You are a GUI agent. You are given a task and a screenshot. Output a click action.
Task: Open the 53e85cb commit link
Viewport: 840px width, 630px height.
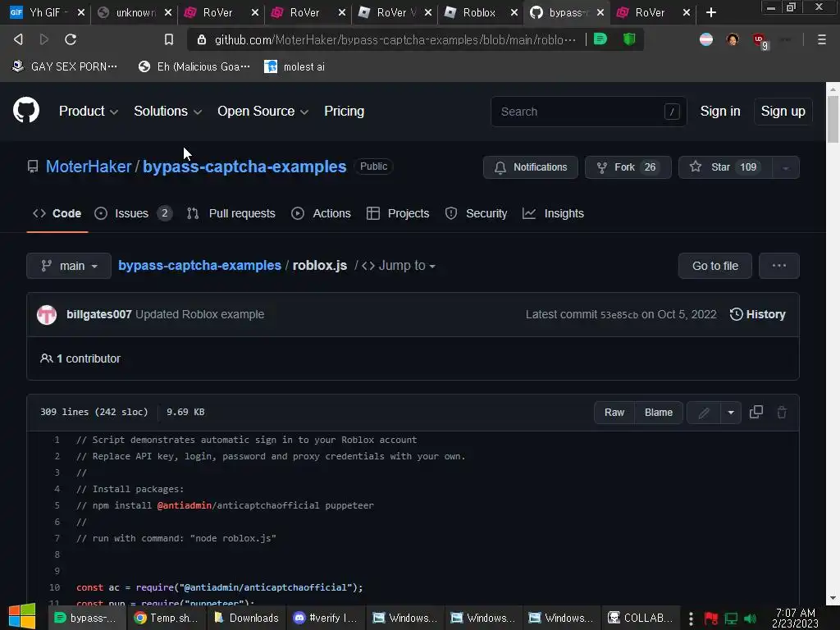(619, 315)
